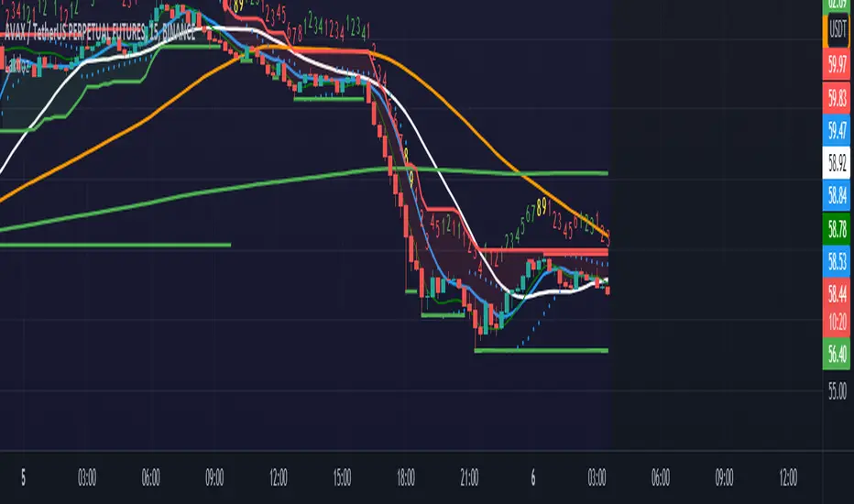This screenshot has width=854, height=504.
Task: Click the yellow 89 count above the recent candles
Action: pos(542,207)
